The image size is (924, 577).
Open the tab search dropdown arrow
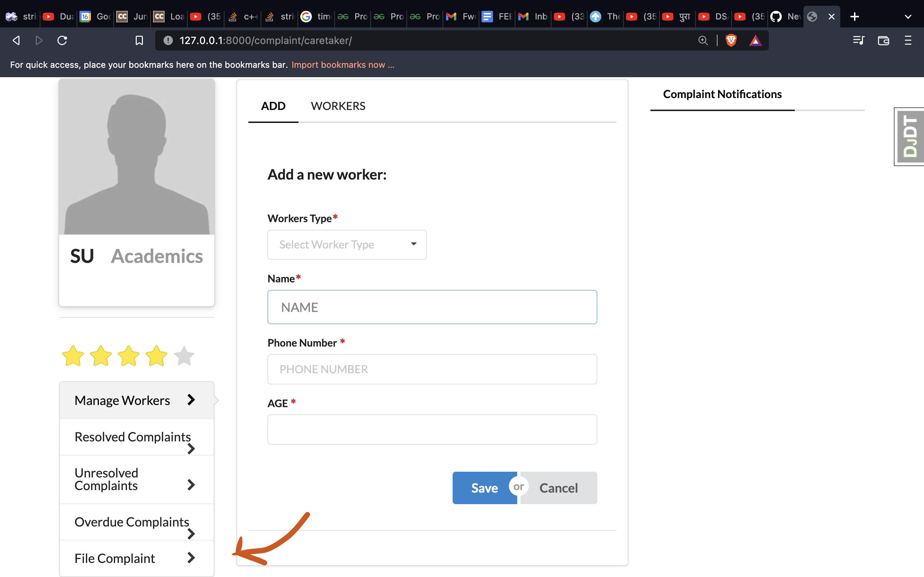click(x=908, y=17)
